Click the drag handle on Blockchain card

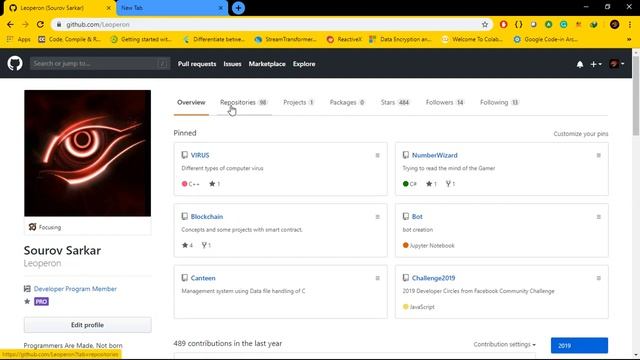[378, 217]
